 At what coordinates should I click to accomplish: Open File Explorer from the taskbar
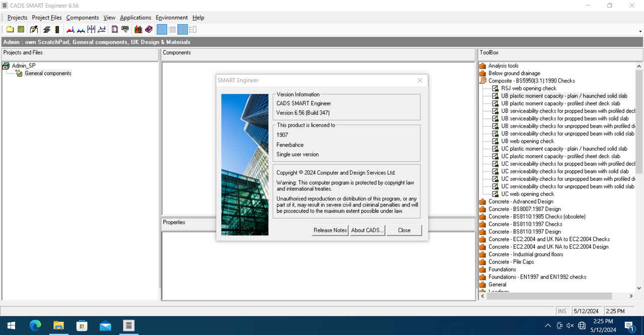click(58, 326)
